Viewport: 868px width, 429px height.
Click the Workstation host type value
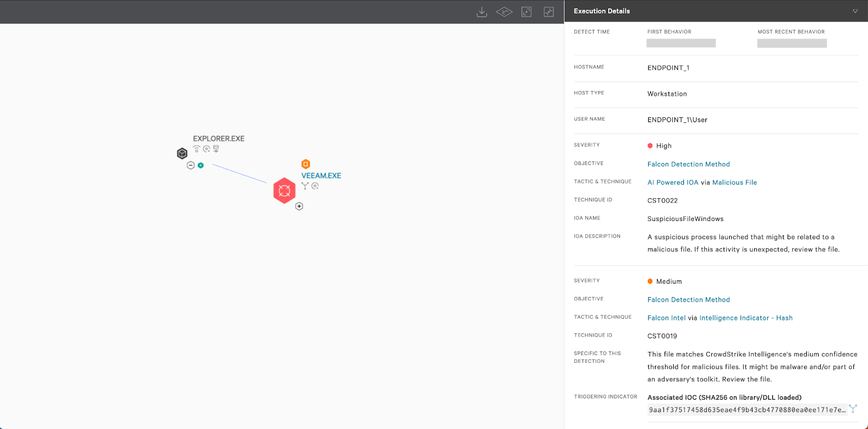click(x=667, y=94)
